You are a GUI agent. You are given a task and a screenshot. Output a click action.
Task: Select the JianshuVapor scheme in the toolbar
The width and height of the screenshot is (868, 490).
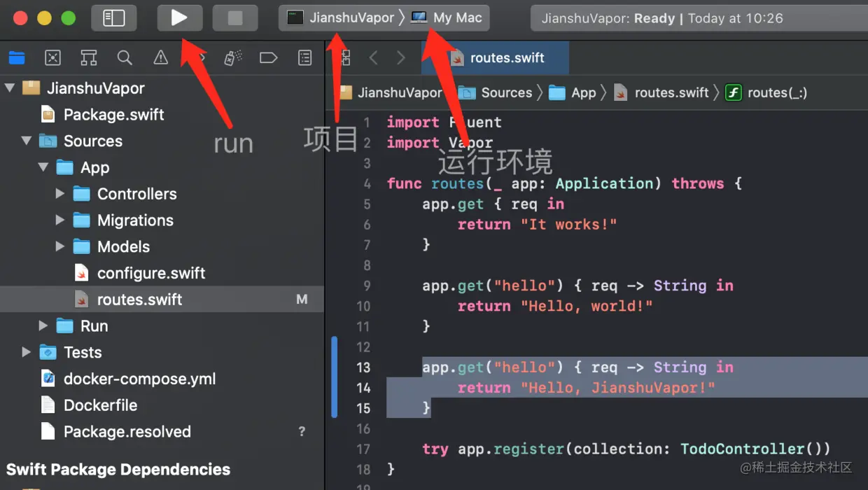pyautogui.click(x=342, y=18)
